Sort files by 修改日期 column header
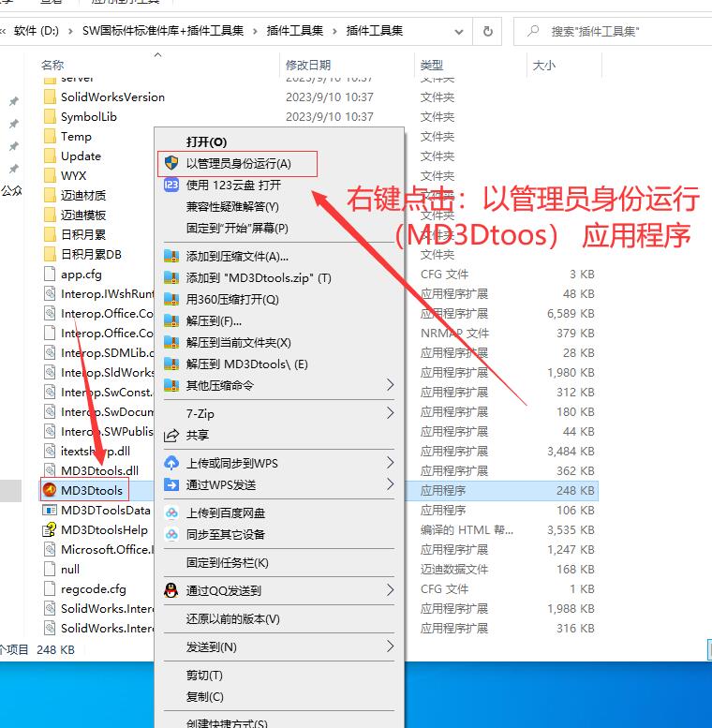The width and height of the screenshot is (712, 728). tap(308, 65)
